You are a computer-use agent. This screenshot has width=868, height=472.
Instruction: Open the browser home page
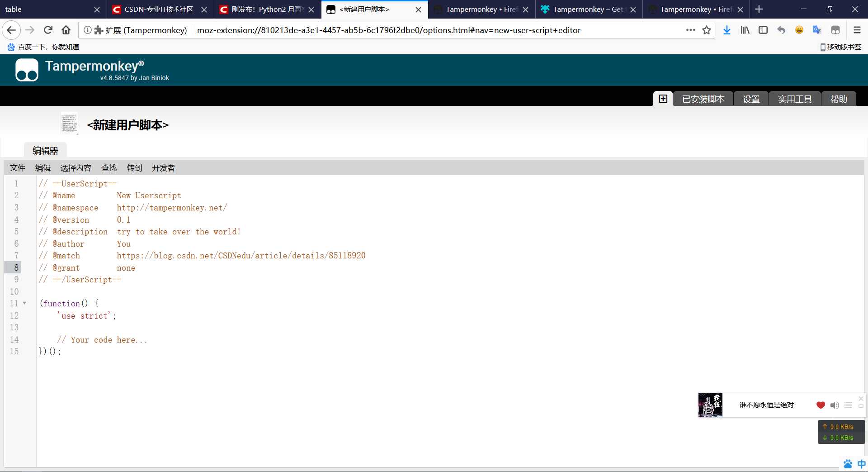(x=66, y=30)
